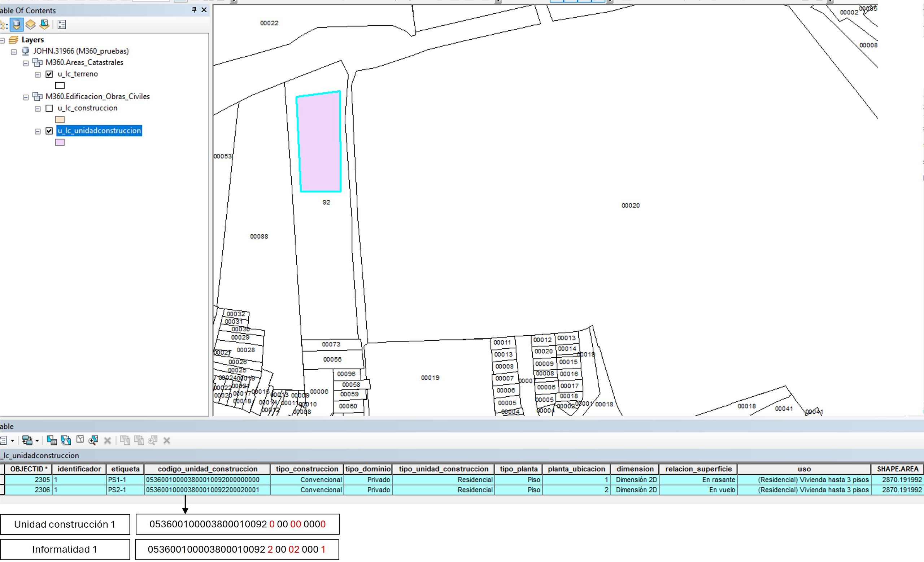Click the uso column header
924x562 pixels.
pos(804,469)
